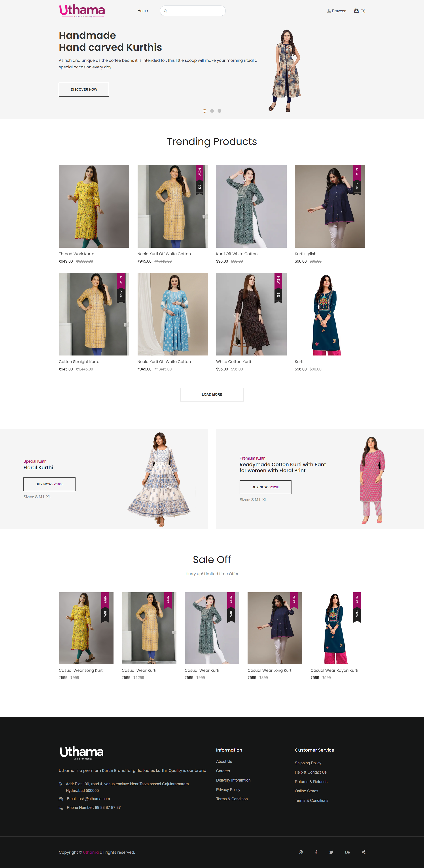Open the shopping bag cart icon
The image size is (424, 868).
tap(356, 10)
